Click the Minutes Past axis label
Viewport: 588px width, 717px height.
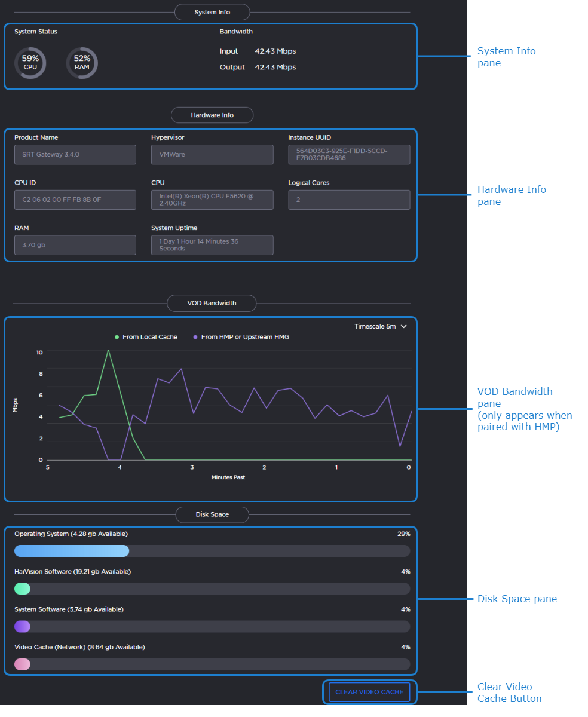(x=228, y=477)
